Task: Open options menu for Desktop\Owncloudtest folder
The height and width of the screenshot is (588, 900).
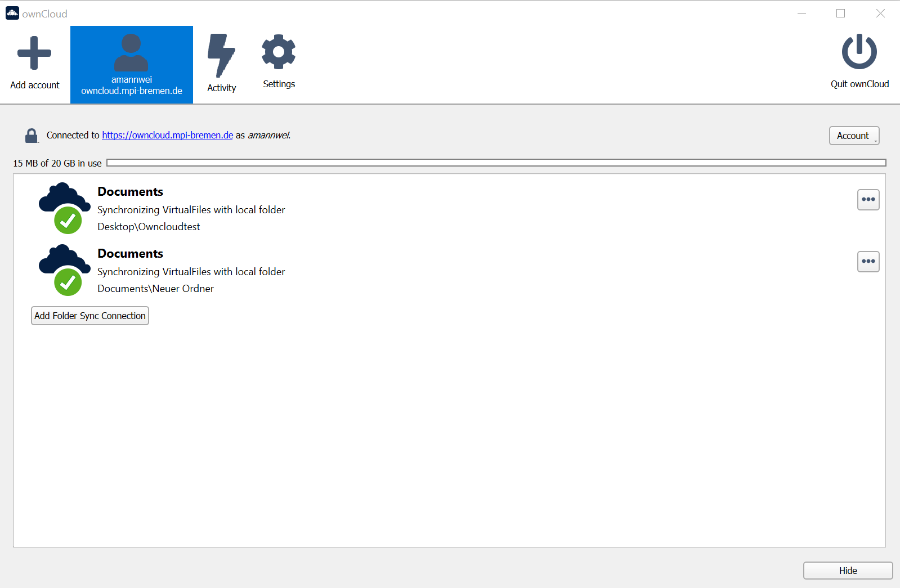Action: coord(868,199)
